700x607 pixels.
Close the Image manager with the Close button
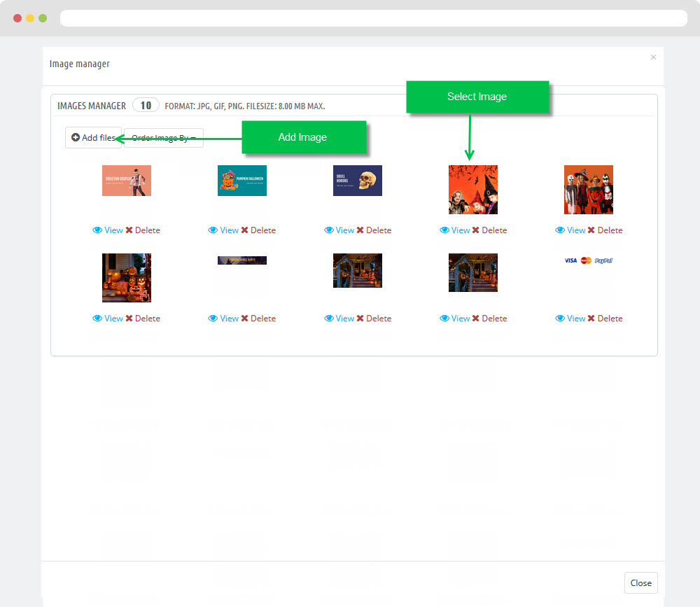click(640, 583)
